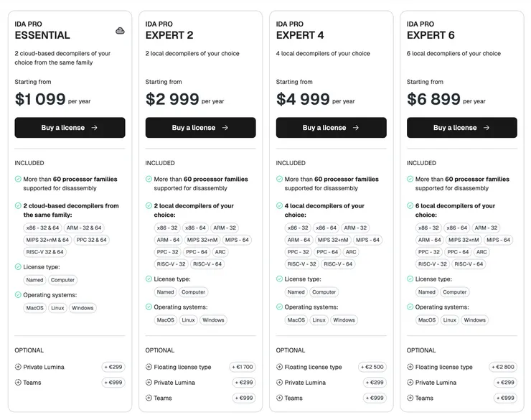This screenshot has width=531, height=420.
Task: Click plus icon for Expert 4 Private Lumina
Action: (279, 383)
